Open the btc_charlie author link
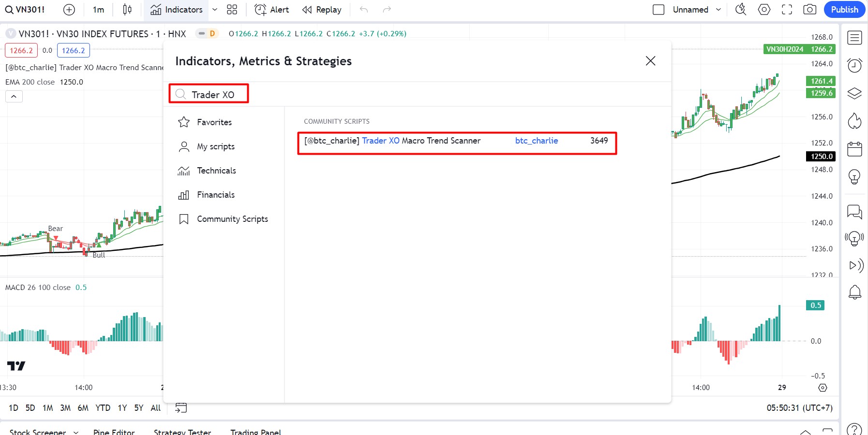 tap(536, 141)
